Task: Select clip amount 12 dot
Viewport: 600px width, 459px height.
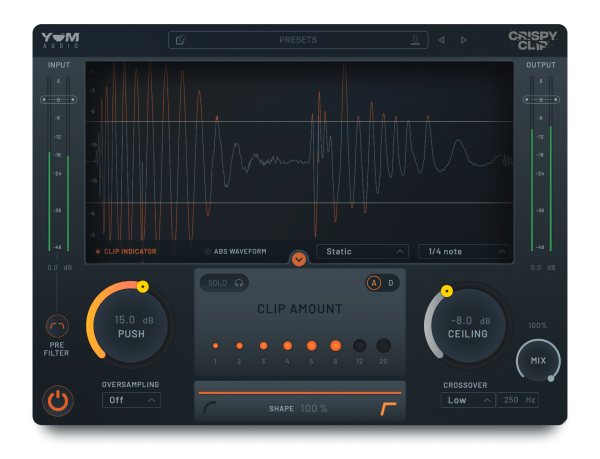Action: (359, 346)
